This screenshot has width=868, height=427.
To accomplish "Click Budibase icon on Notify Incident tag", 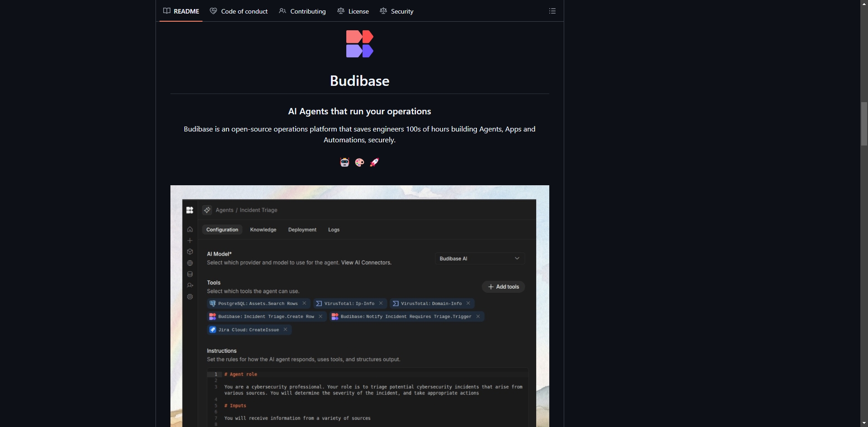I will (x=335, y=316).
